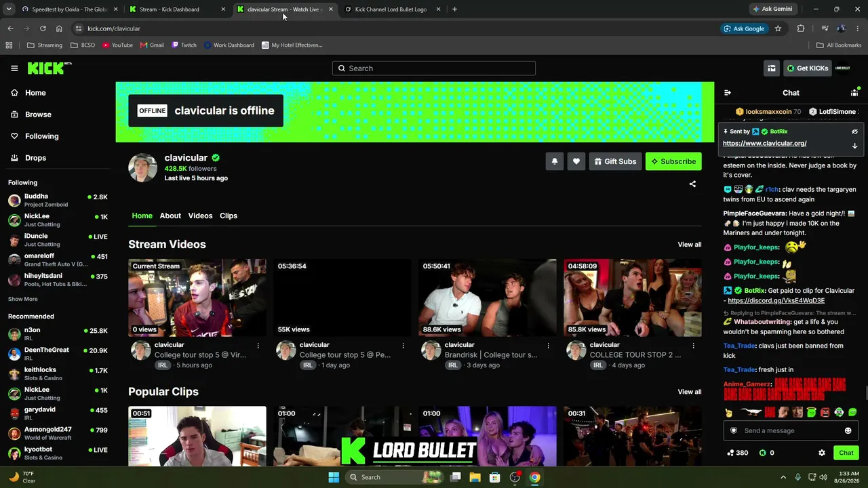Click the Send a message input

pyautogui.click(x=791, y=430)
